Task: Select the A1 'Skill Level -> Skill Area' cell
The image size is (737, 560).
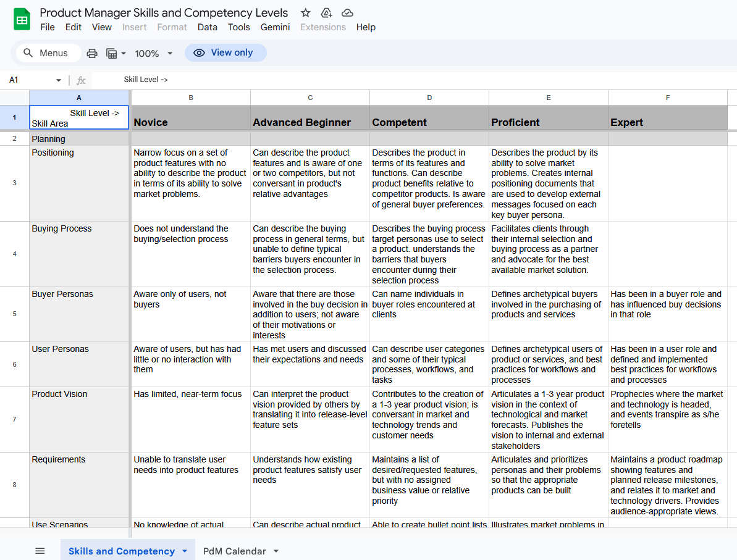Action: point(79,117)
